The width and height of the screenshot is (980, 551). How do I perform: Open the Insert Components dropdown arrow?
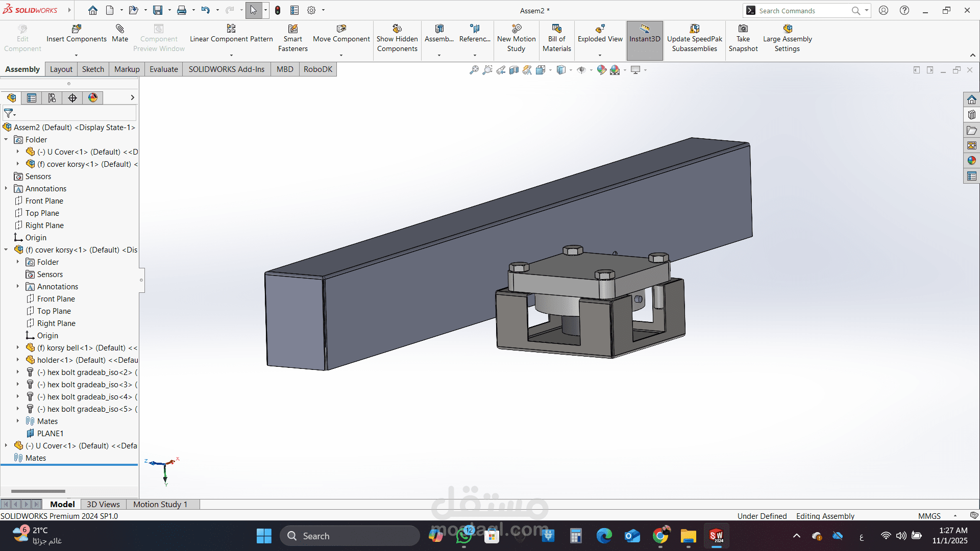point(77,55)
